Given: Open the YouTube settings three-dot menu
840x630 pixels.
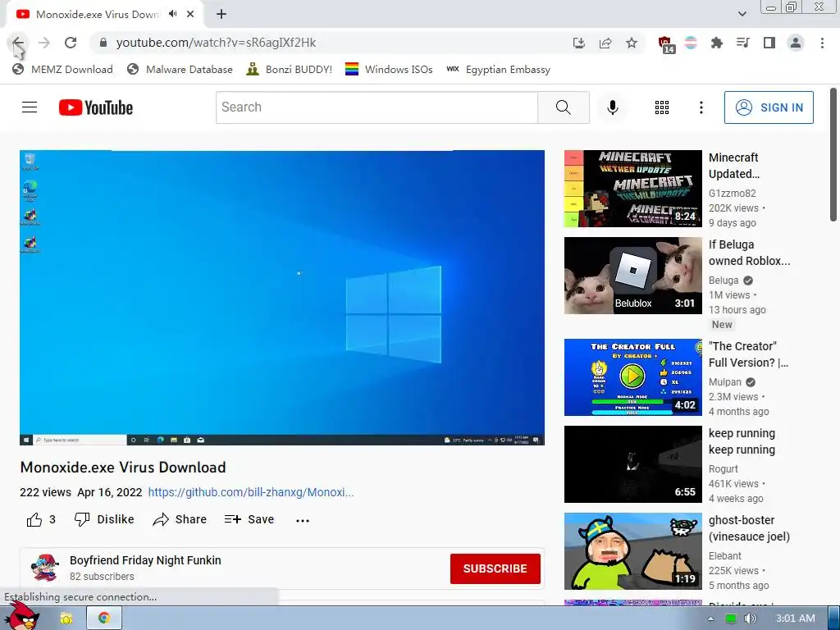Looking at the screenshot, I should click(x=701, y=107).
